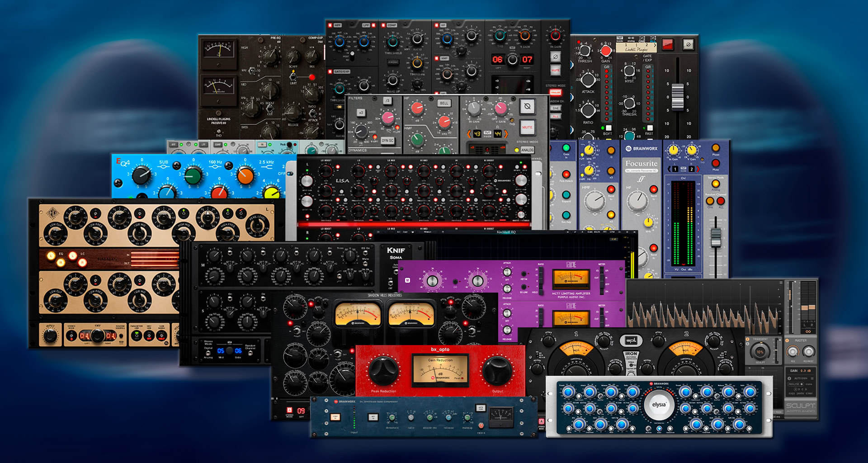Click the fader handle on the Lindell channel strip
868x463 pixels.
677,96
